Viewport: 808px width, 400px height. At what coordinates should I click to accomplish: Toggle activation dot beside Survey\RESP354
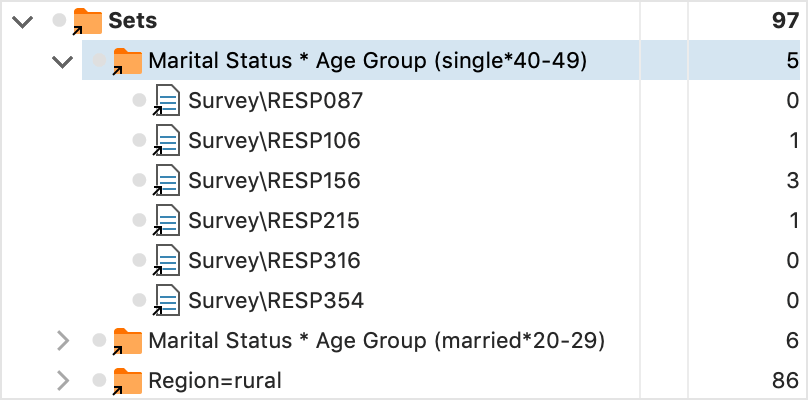click(139, 300)
